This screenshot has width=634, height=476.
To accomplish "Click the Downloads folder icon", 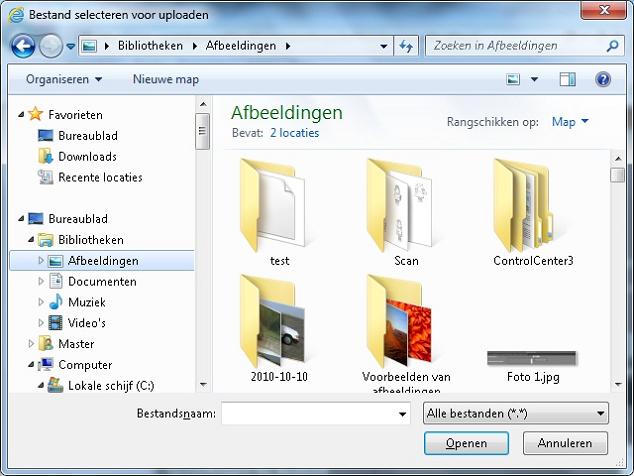I will 45,156.
